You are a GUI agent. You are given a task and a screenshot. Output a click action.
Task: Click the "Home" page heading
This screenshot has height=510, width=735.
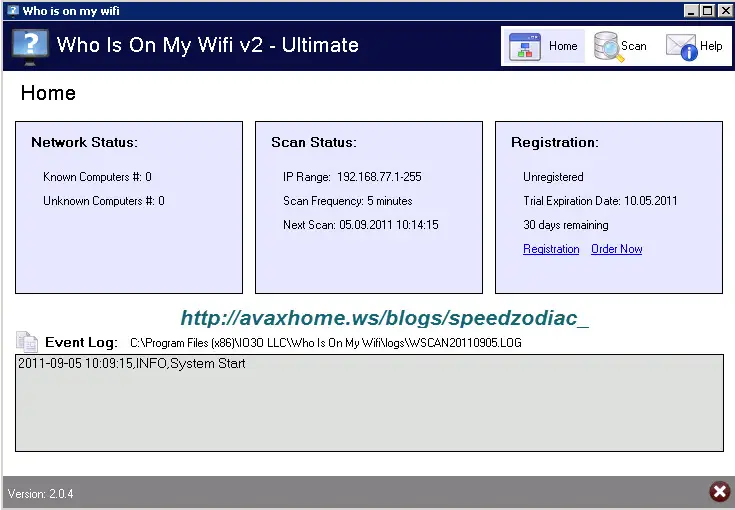point(48,93)
